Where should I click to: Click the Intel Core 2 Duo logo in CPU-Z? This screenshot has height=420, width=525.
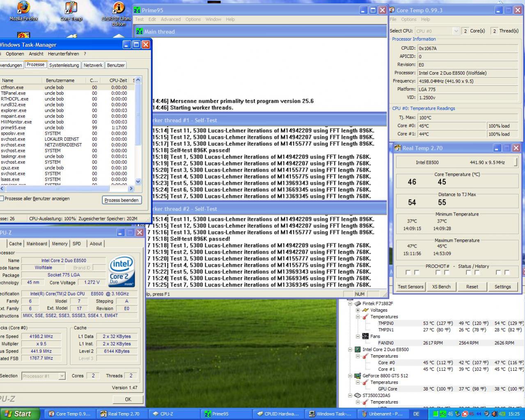[122, 272]
